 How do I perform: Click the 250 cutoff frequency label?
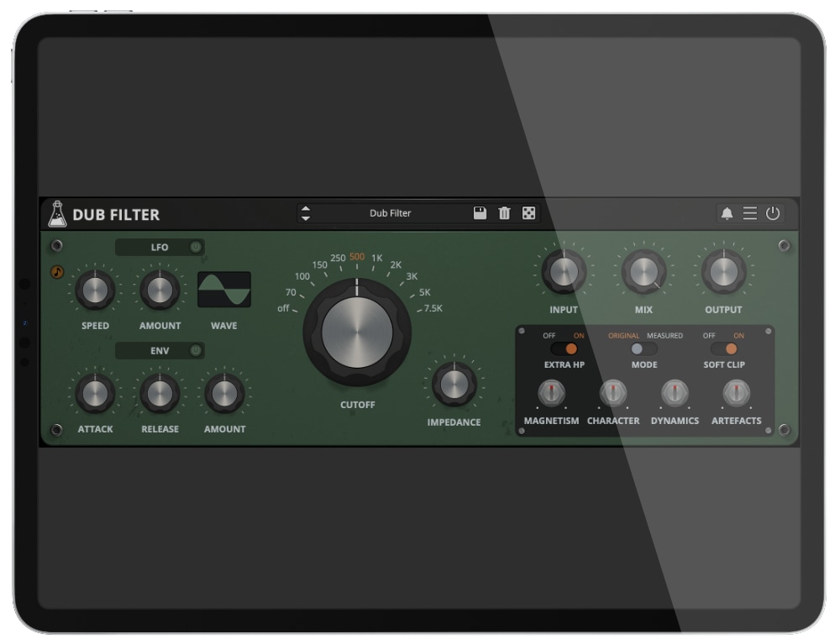338,258
